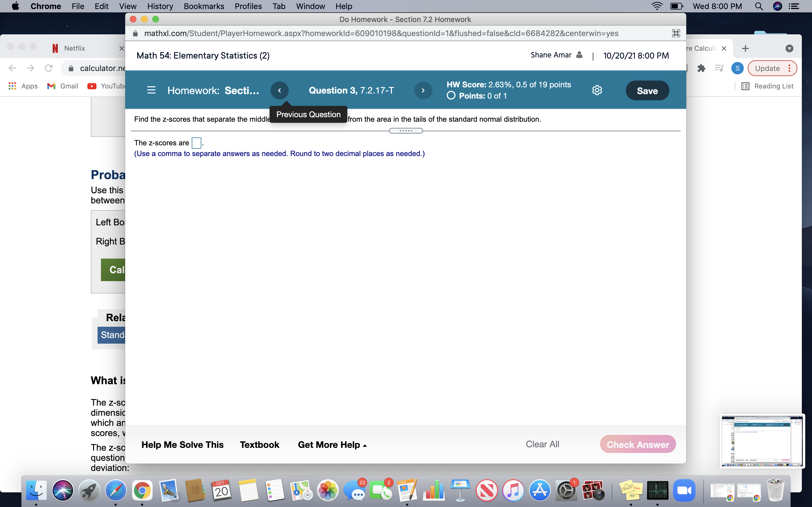Go back using the Previous Question arrow

point(279,90)
